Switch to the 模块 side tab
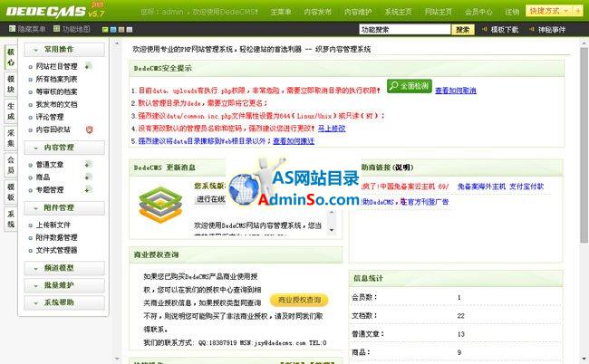The image size is (589, 364). 11,84
